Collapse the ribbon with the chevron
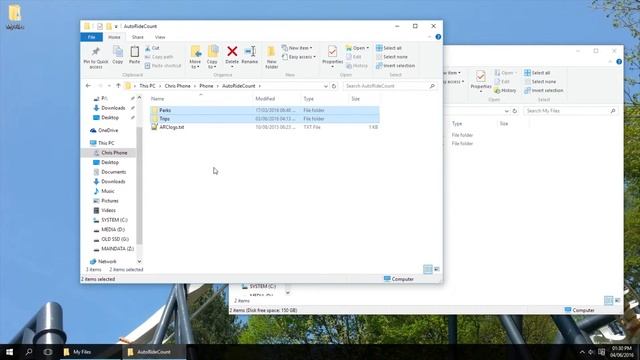Image resolution: width=640 pixels, height=360 pixels. pos(429,37)
